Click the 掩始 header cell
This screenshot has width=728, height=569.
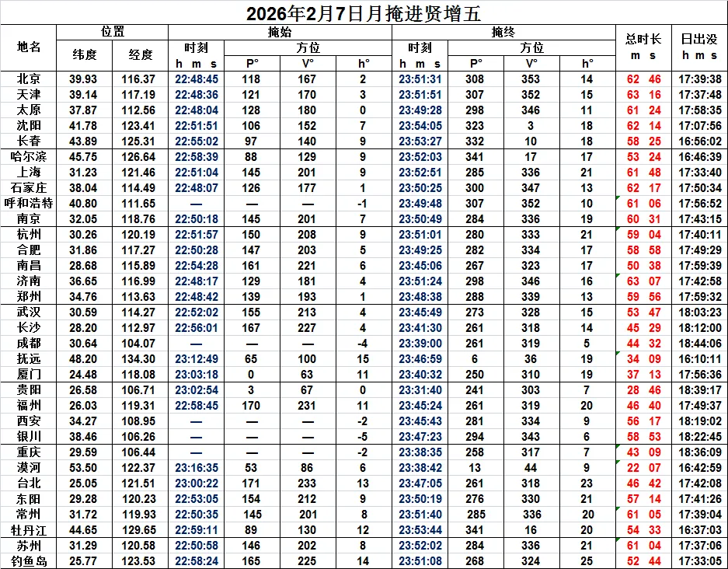click(x=280, y=32)
